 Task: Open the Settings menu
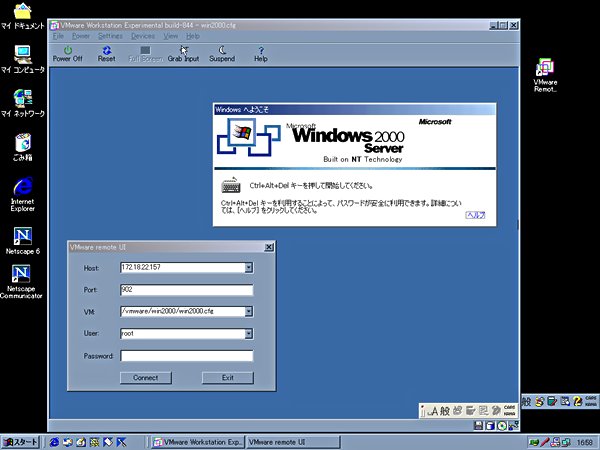(x=110, y=36)
